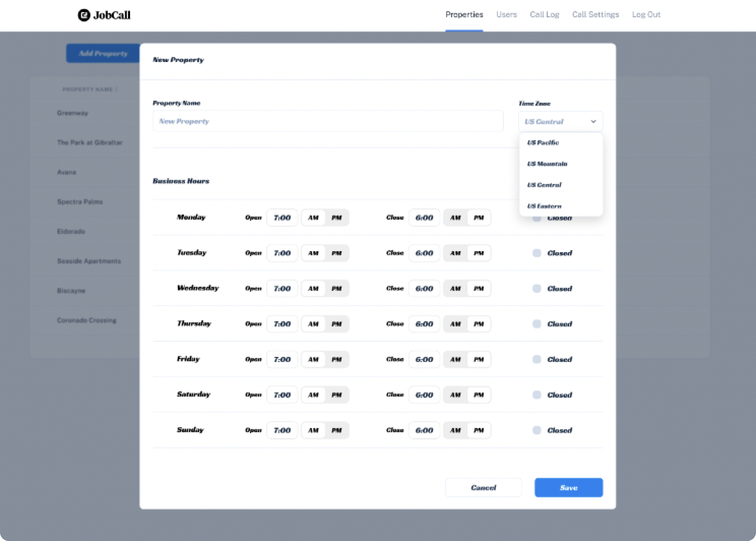This screenshot has width=756, height=541.
Task: Enable Closed for Sunday
Action: [537, 430]
